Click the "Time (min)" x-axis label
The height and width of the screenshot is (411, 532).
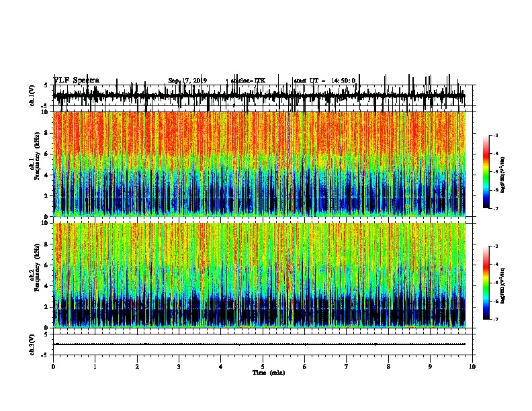(x=269, y=373)
